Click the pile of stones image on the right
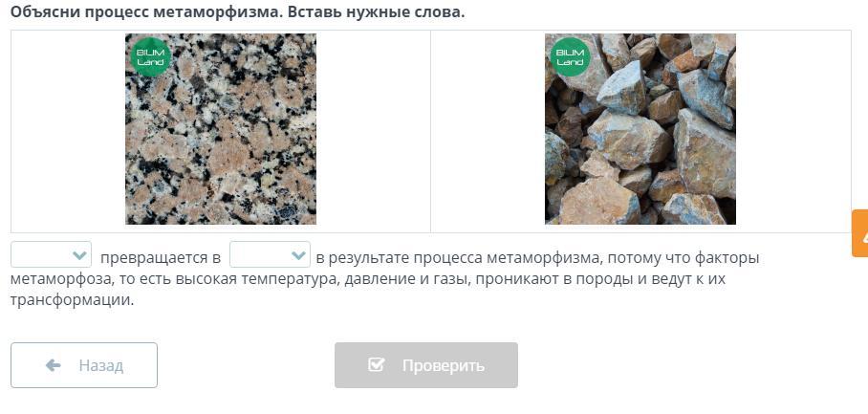 pos(640,129)
